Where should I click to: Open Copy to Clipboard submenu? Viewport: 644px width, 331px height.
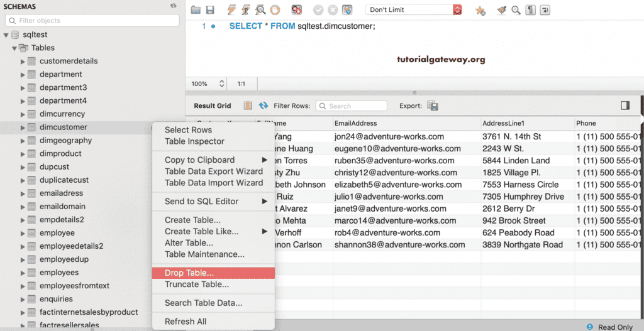(213, 160)
